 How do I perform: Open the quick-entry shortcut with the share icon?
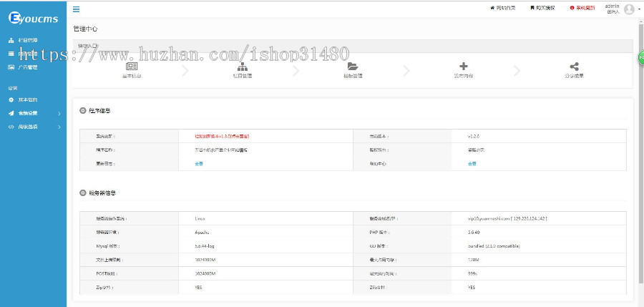click(x=574, y=70)
